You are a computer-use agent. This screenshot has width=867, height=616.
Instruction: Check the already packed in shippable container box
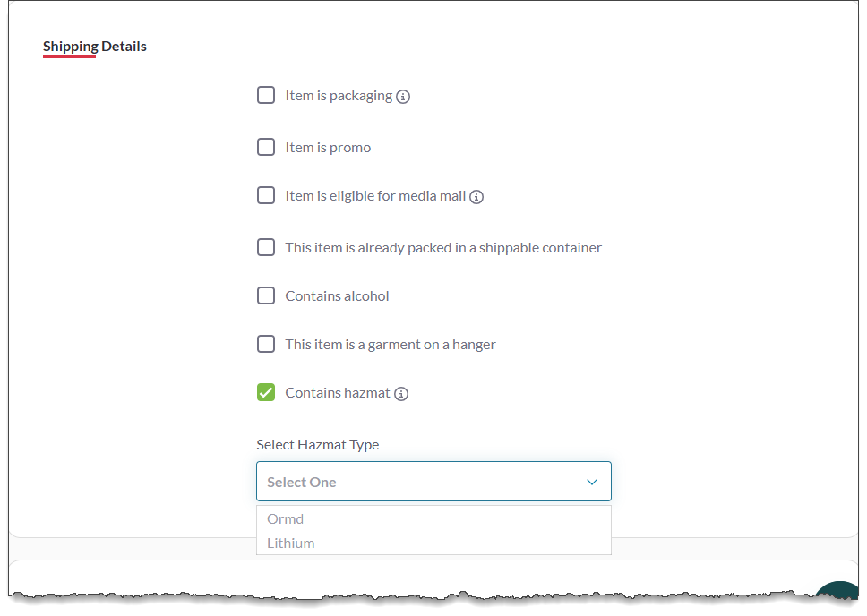[x=266, y=247]
